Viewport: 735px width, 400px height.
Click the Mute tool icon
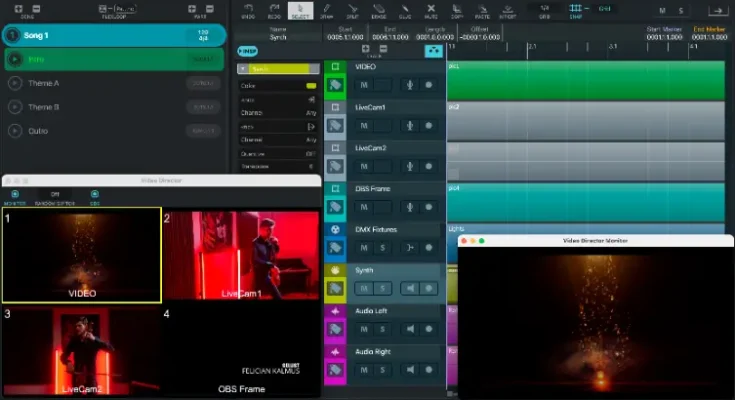(431, 10)
